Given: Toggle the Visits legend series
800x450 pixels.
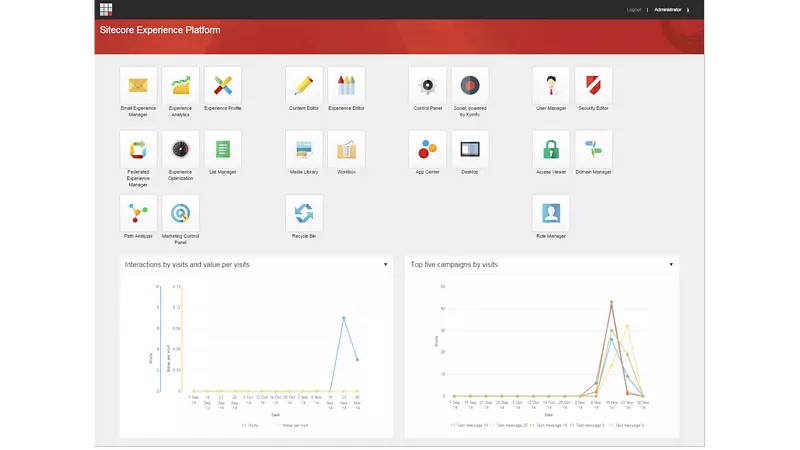Looking at the screenshot, I should coord(250,425).
